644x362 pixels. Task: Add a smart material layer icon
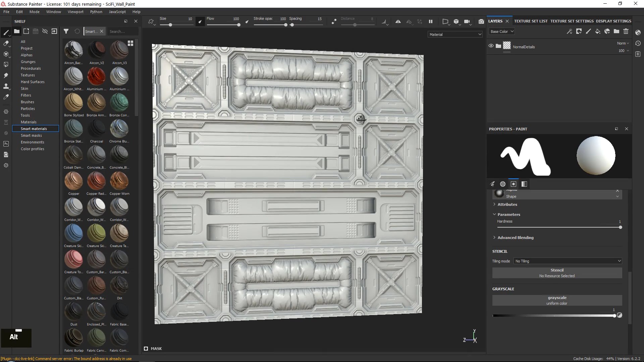(x=607, y=31)
